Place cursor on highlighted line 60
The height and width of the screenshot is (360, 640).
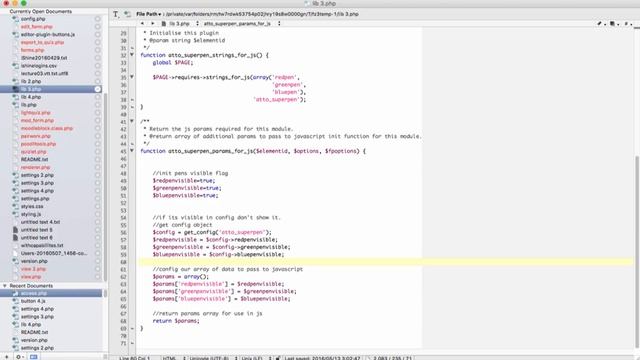386,262
